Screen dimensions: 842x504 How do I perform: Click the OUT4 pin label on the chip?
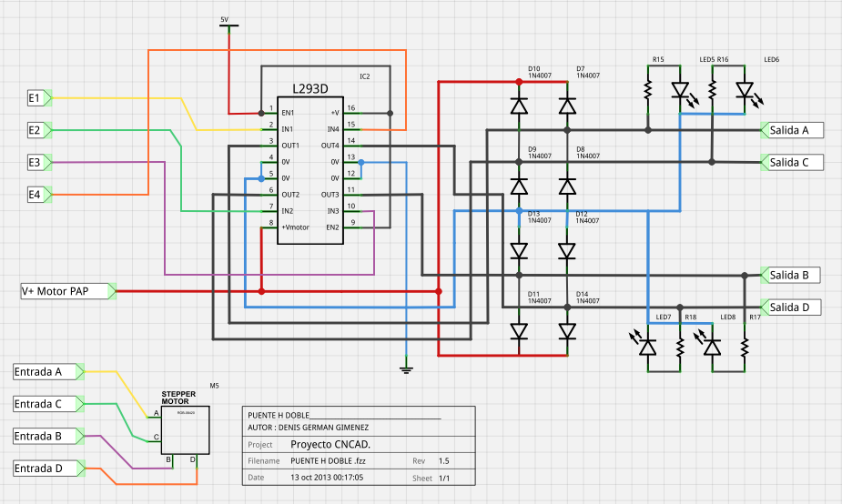pos(330,146)
